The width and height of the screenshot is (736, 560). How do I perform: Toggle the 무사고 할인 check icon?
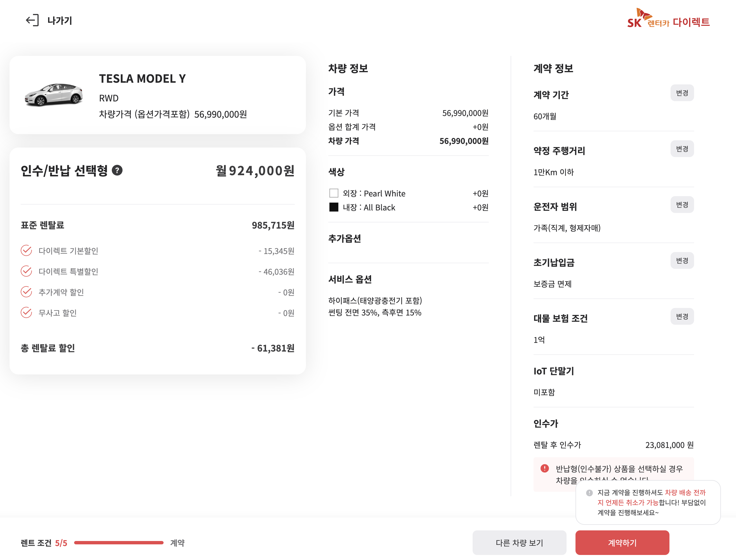26,313
